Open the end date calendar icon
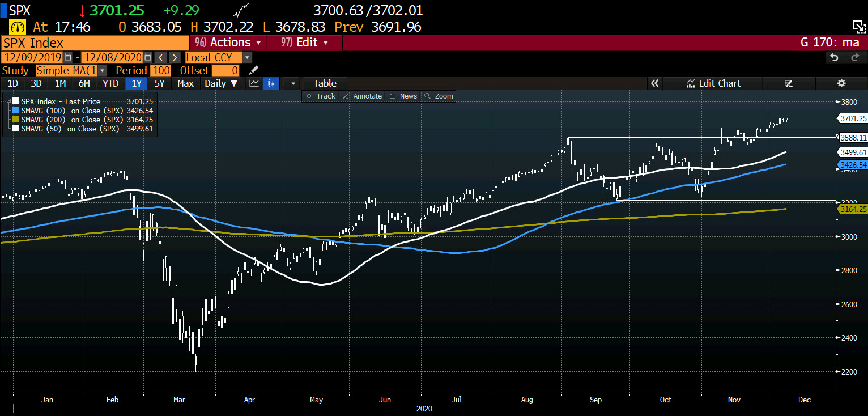 pos(148,57)
